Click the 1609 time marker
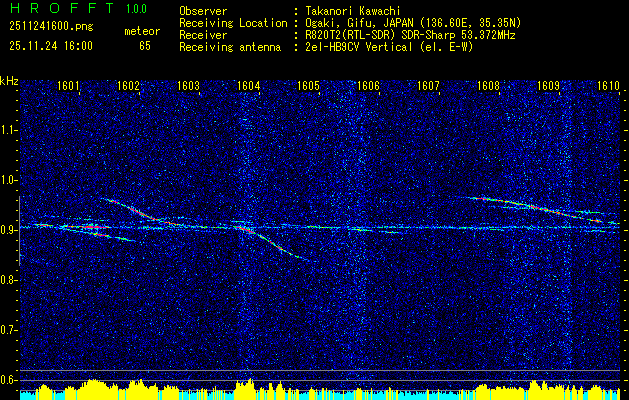 click(548, 86)
